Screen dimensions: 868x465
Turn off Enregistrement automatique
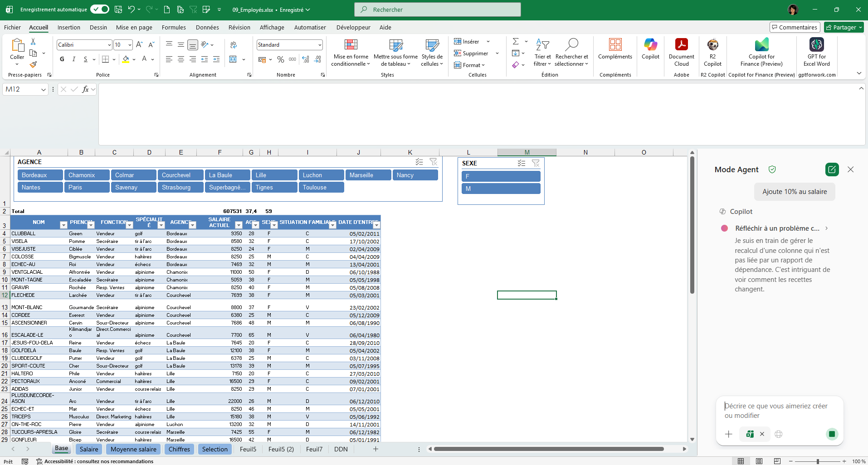[99, 9]
